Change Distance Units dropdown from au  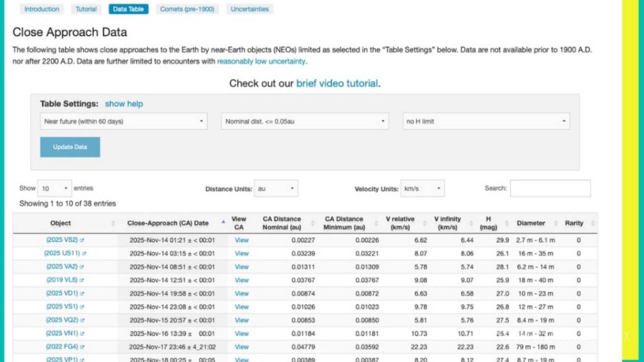(276, 189)
